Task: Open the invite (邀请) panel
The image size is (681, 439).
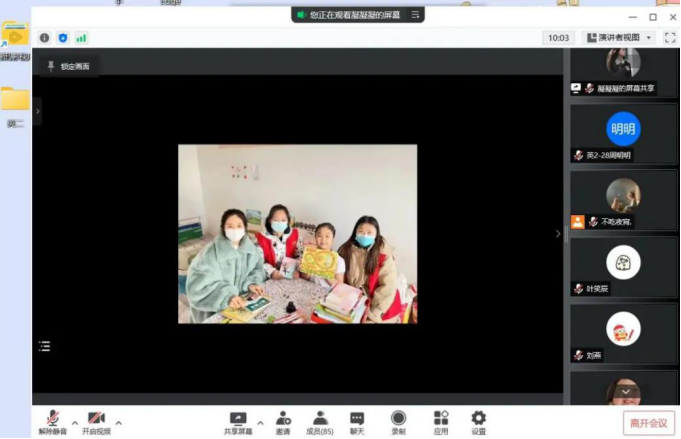Action: pos(283,422)
